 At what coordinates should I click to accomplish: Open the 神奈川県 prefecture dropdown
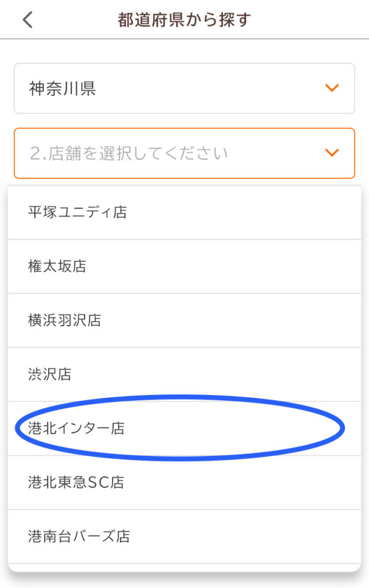184,88
